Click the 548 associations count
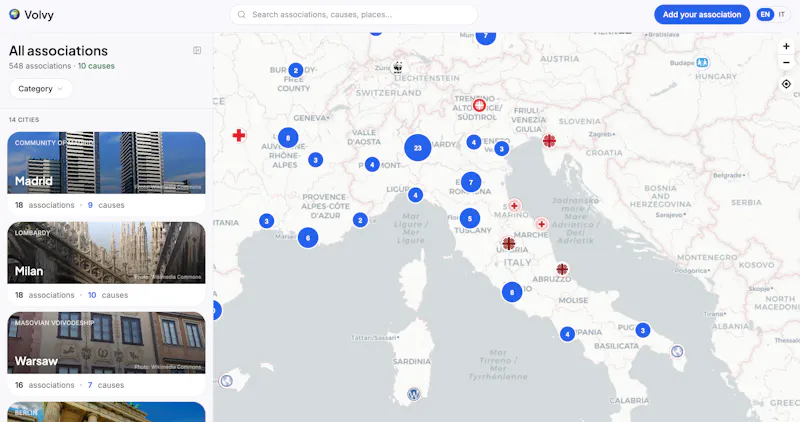 (40, 66)
